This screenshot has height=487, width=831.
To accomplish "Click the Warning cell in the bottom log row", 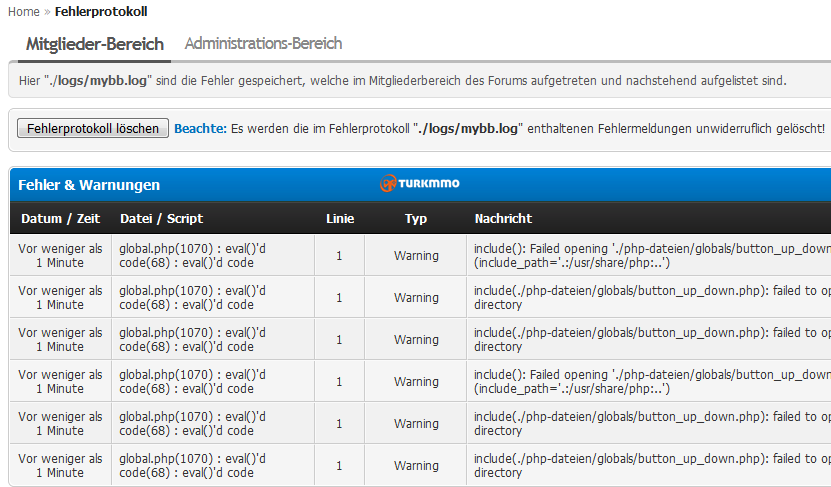I will pos(416,465).
